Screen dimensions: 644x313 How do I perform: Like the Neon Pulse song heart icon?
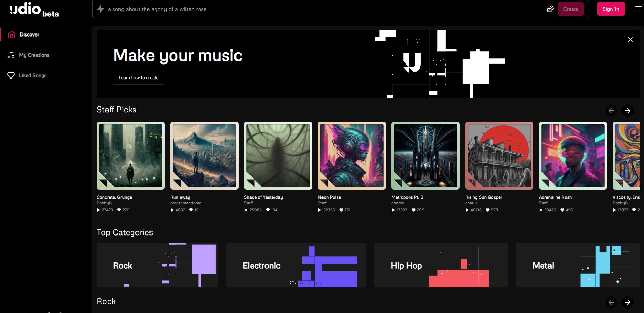(341, 210)
